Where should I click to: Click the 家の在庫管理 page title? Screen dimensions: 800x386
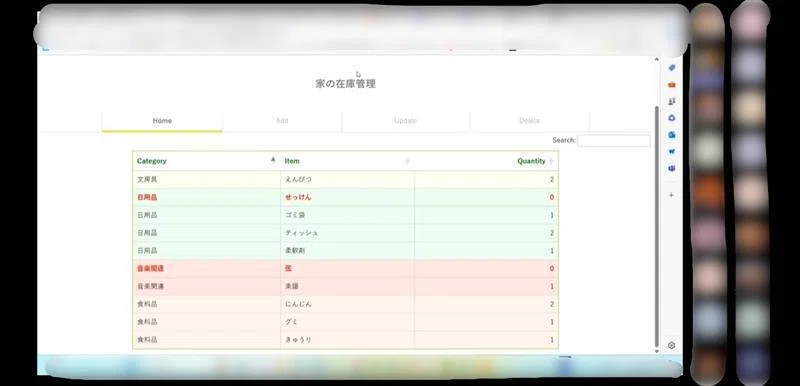[x=345, y=84]
